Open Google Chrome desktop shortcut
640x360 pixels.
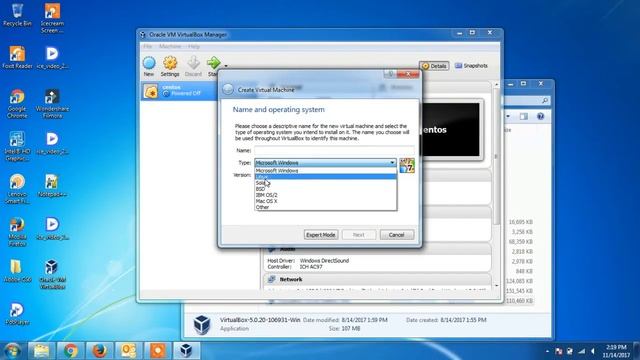(17, 104)
